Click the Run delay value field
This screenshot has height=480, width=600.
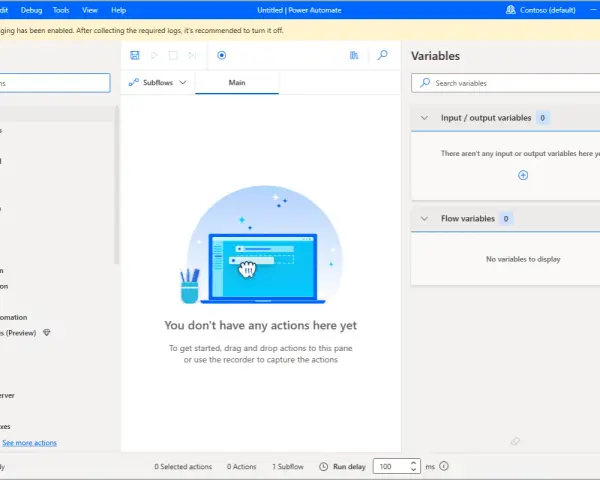(392, 466)
